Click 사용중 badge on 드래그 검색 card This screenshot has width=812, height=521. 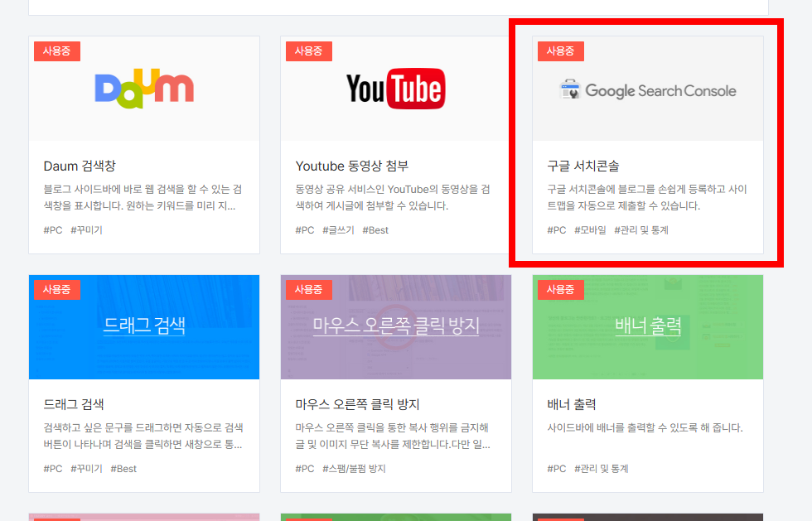tap(57, 290)
